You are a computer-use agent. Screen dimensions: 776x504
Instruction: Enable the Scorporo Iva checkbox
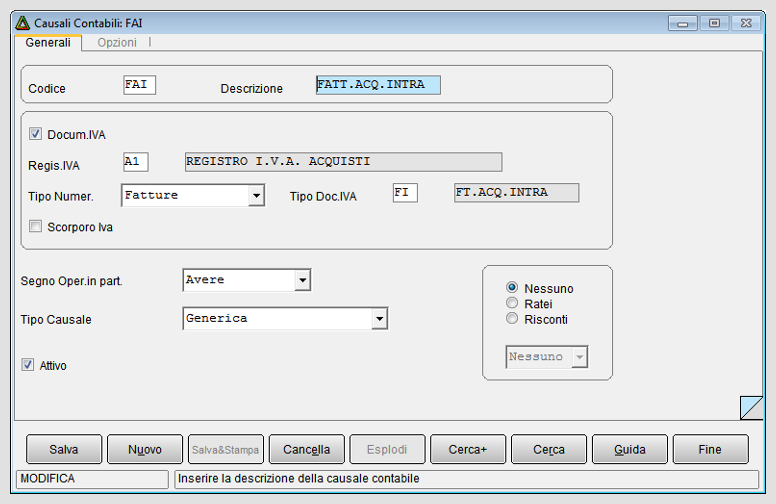click(x=35, y=226)
